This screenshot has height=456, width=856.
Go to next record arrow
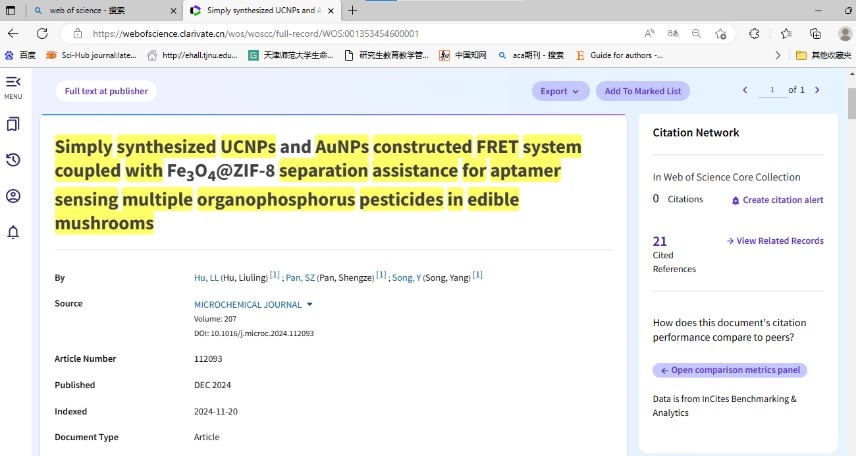(x=817, y=90)
